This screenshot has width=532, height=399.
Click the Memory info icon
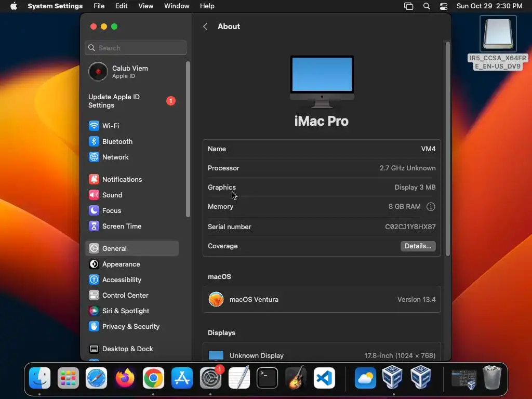431,207
